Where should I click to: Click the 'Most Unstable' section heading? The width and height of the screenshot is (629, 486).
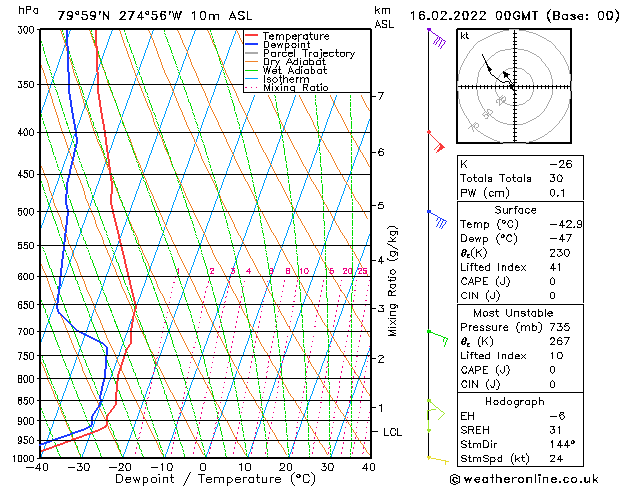513,313
